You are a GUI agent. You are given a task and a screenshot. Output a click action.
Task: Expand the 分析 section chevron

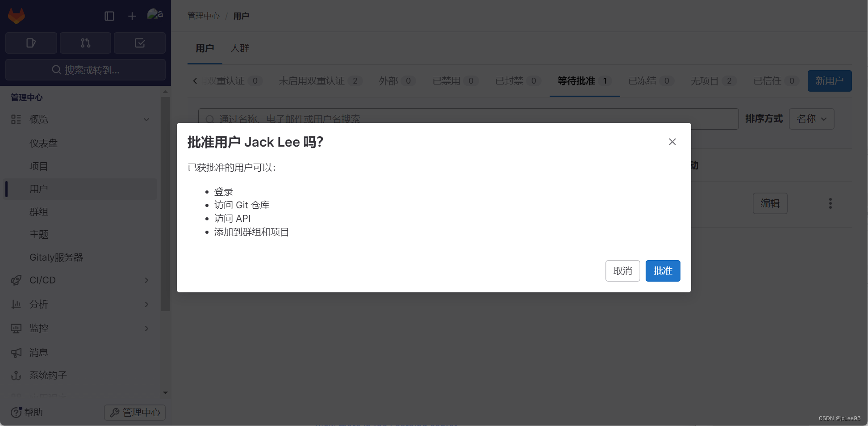[146, 304]
